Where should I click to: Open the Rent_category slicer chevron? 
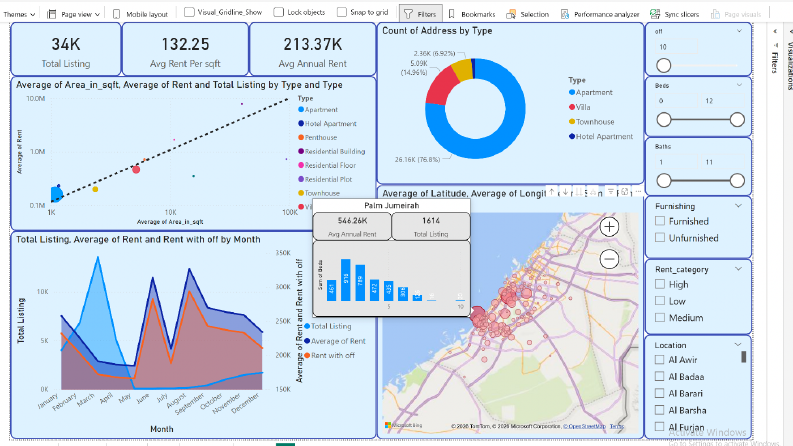tap(738, 269)
